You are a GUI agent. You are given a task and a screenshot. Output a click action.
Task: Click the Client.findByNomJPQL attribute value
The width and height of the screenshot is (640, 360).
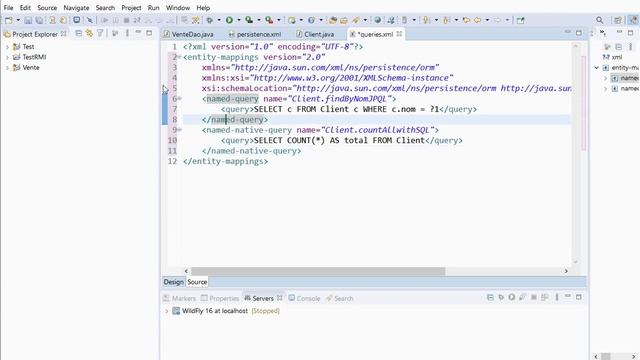point(340,99)
